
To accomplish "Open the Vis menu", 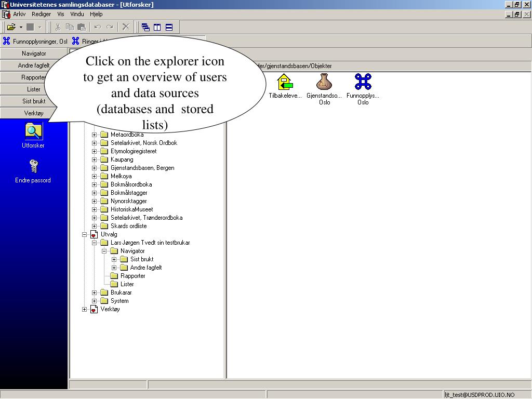I will [x=61, y=14].
